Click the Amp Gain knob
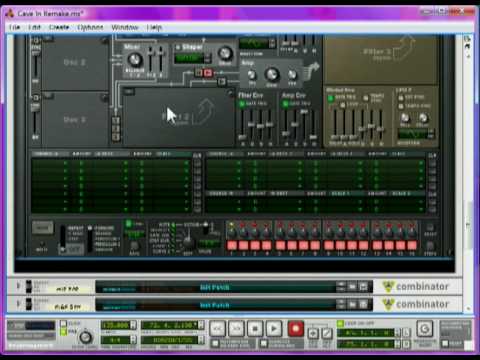 point(272,74)
